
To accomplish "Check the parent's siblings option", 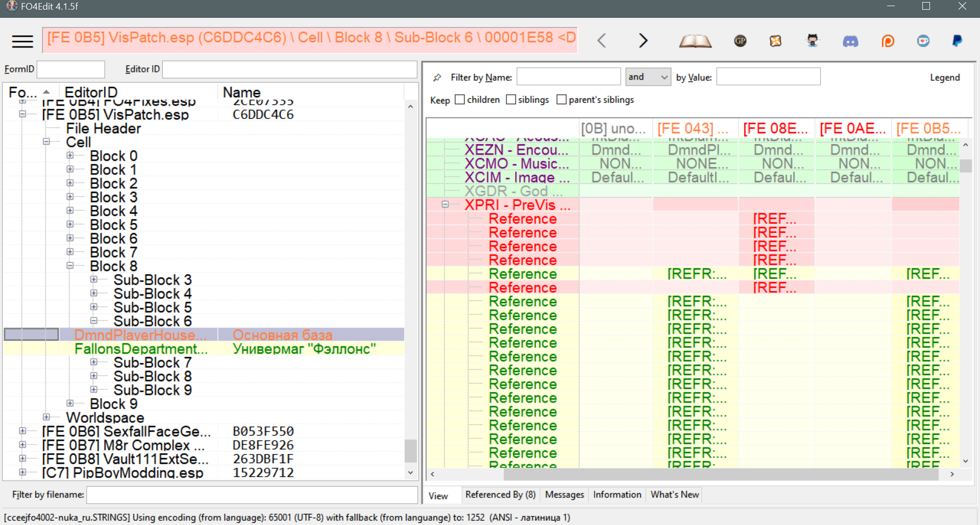I will pos(561,99).
